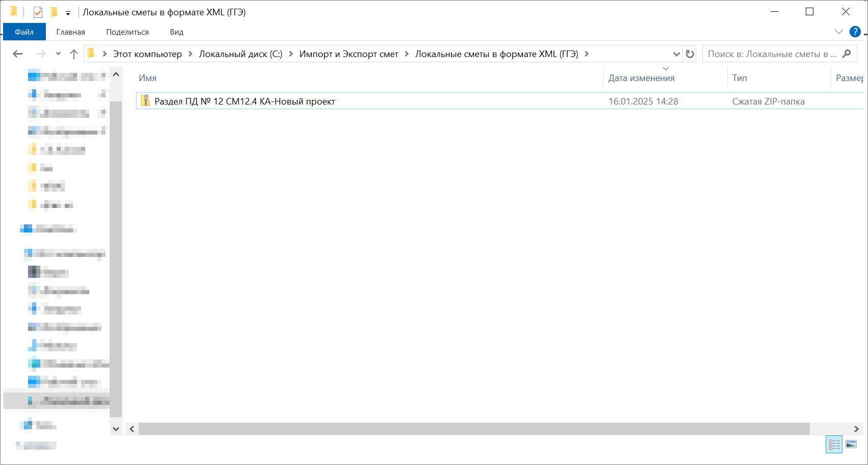
Task: Click the New folder quick access icon
Action: (54, 12)
